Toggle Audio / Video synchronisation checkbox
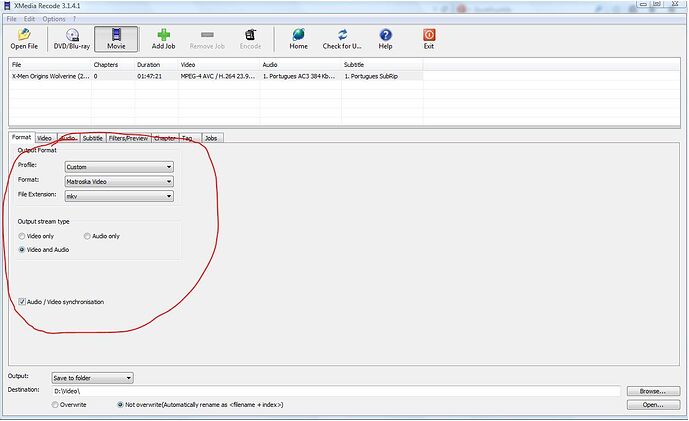This screenshot has width=689, height=421. click(22, 302)
